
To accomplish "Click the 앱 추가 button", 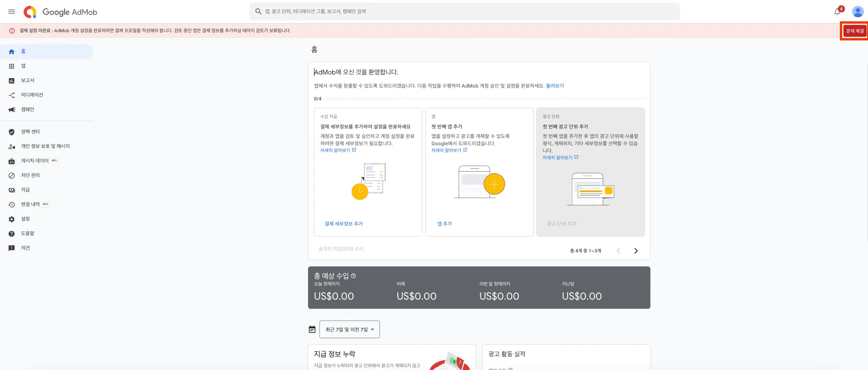I will (444, 224).
